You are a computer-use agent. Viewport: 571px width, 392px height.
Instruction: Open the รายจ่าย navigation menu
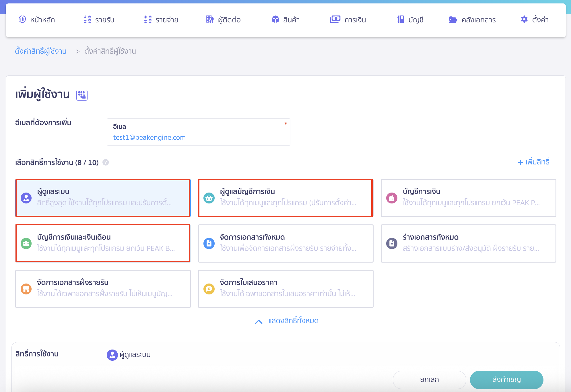click(x=161, y=20)
